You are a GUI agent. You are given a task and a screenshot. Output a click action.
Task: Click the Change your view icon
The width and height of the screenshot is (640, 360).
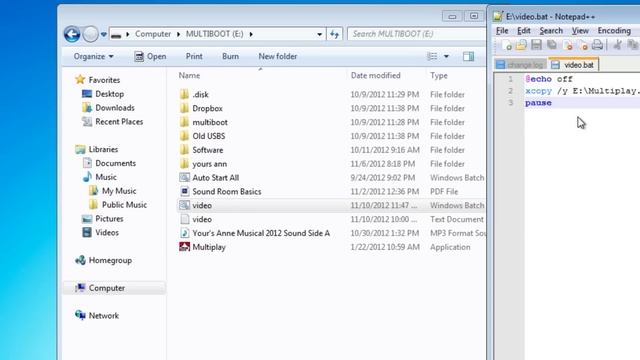432,56
